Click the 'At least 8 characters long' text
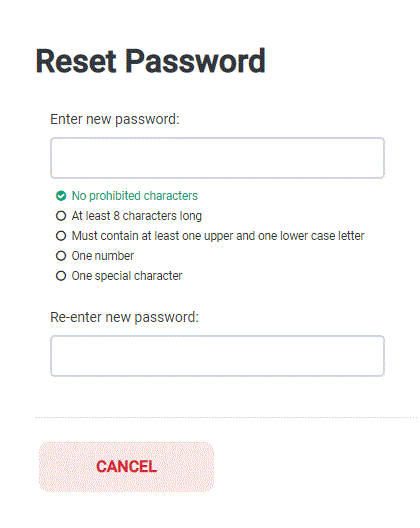 137,216
